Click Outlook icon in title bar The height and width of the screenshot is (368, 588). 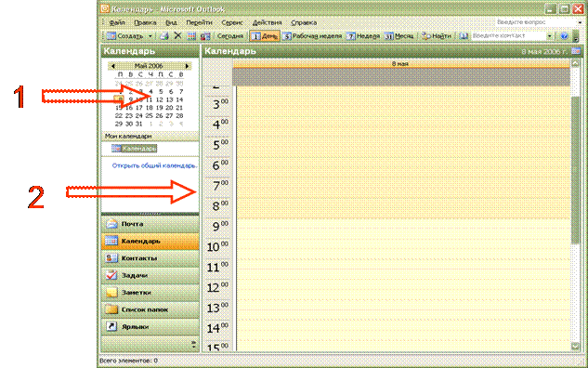click(105, 8)
